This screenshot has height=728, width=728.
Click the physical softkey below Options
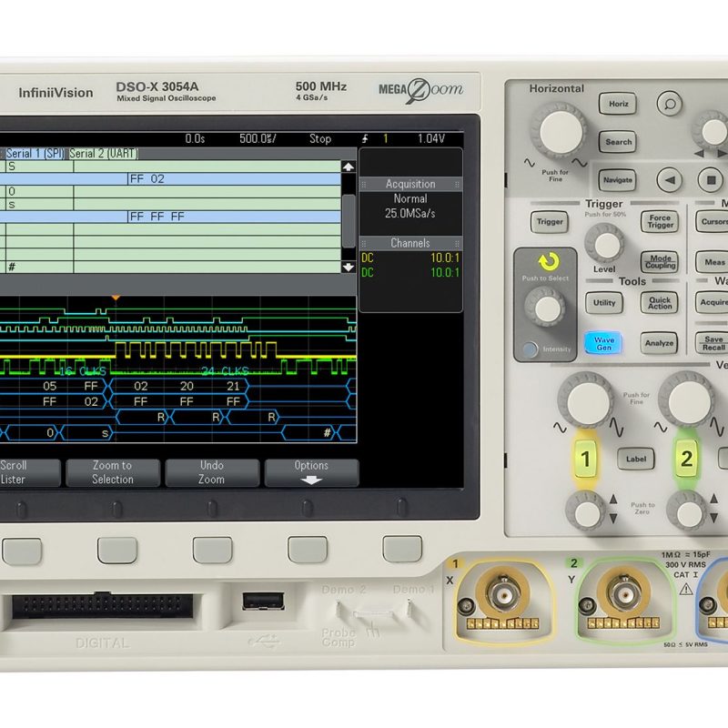[x=308, y=550]
